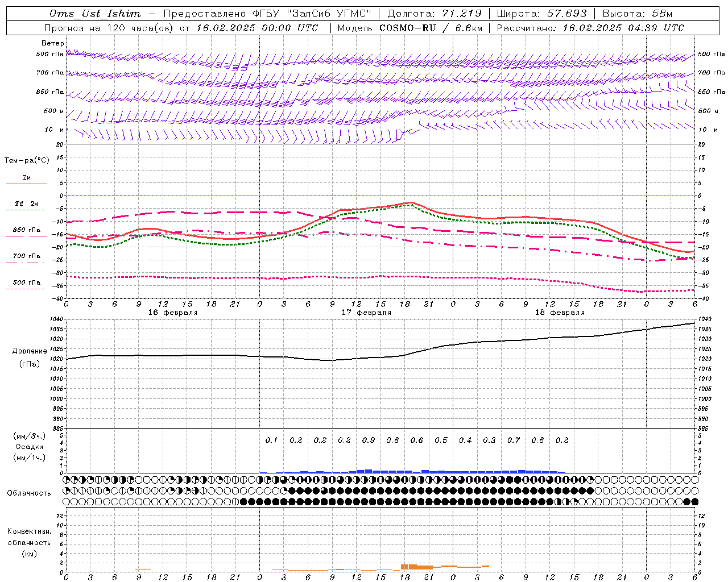Screen dimensions: 728x582
Task: Click the 'Тем-ра(°C)' temperature panel label
Action: coord(27,160)
